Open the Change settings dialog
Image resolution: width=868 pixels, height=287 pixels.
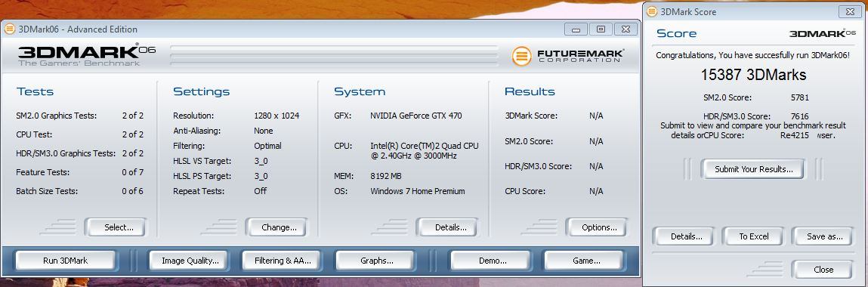[x=276, y=227]
